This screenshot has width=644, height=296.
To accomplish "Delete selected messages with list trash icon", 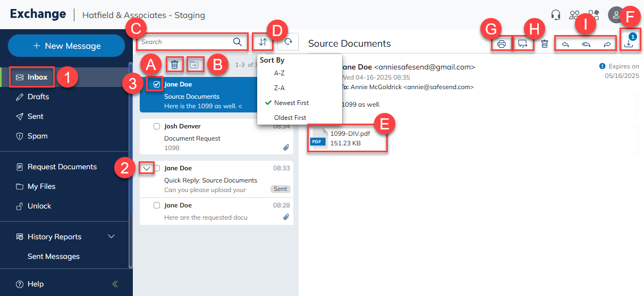I will pos(174,65).
